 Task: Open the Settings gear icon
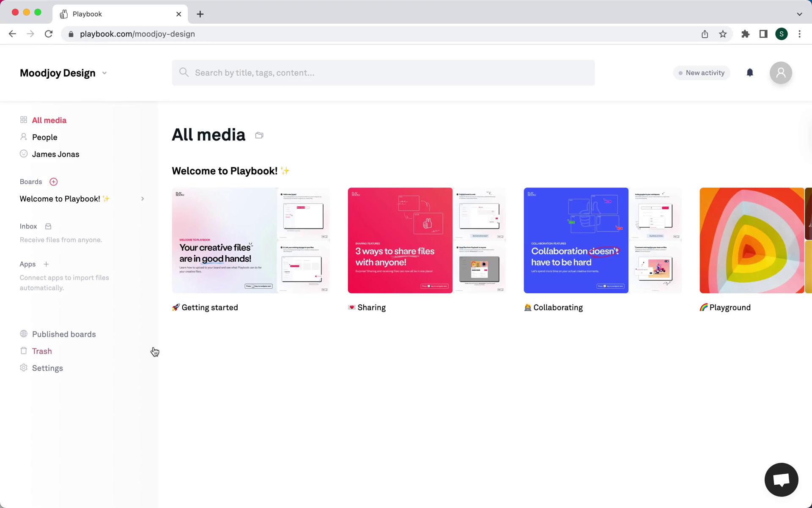click(x=23, y=367)
